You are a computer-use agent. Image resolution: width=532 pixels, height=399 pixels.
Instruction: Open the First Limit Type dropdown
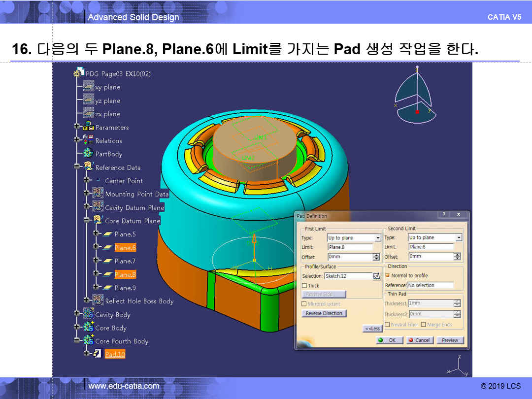pyautogui.click(x=378, y=238)
